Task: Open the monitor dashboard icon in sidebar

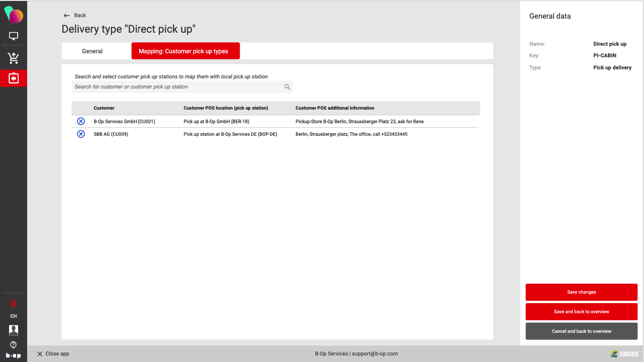Action: point(14,36)
